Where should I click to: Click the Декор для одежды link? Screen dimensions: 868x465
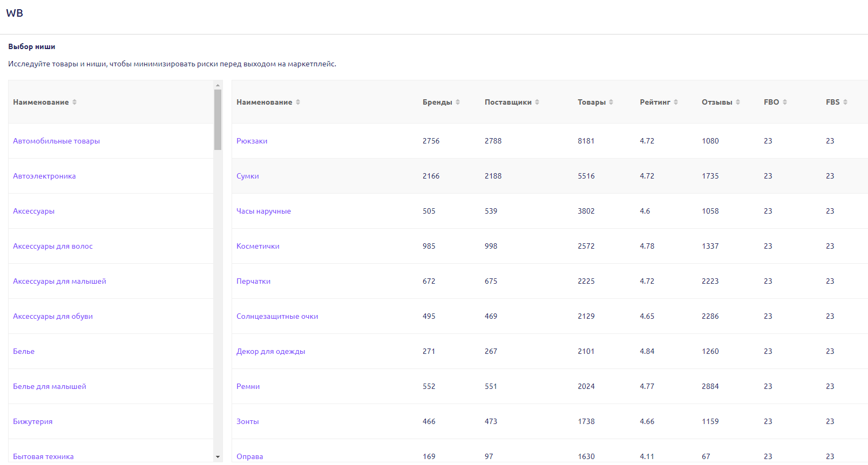(x=270, y=351)
